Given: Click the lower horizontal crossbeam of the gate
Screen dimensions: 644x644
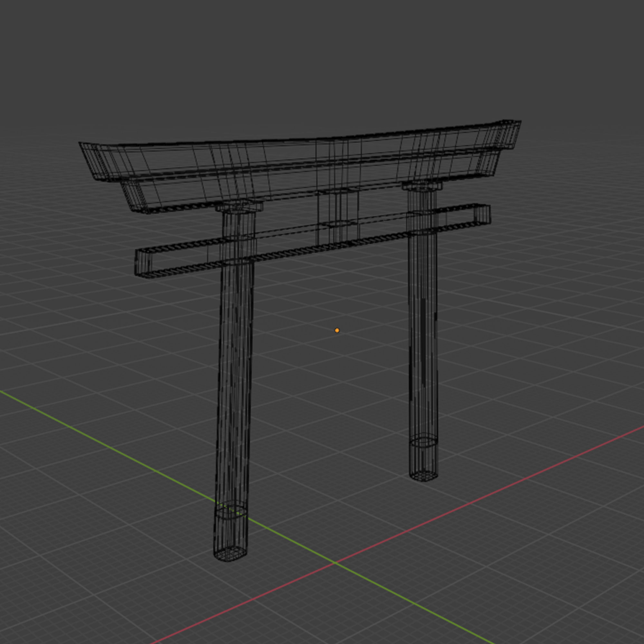Looking at the screenshot, I should click(313, 241).
